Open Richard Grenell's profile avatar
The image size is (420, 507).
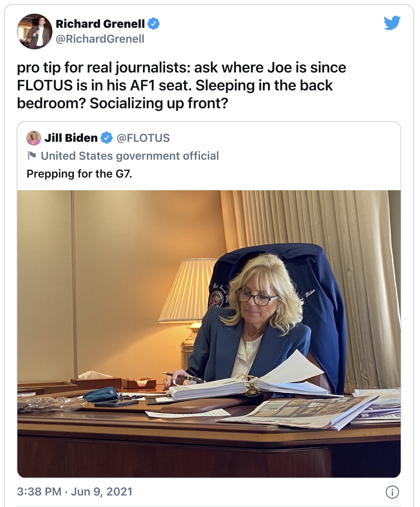click(x=34, y=31)
